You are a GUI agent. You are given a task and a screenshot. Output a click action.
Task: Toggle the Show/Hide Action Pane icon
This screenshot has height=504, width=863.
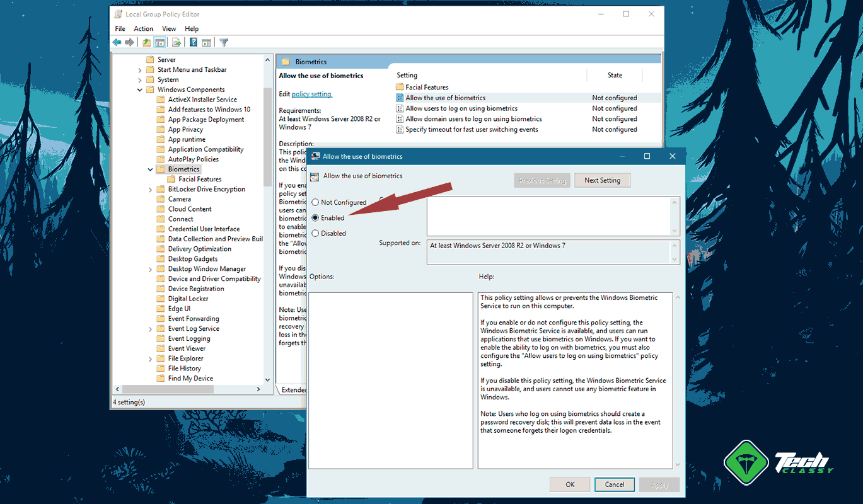(206, 42)
